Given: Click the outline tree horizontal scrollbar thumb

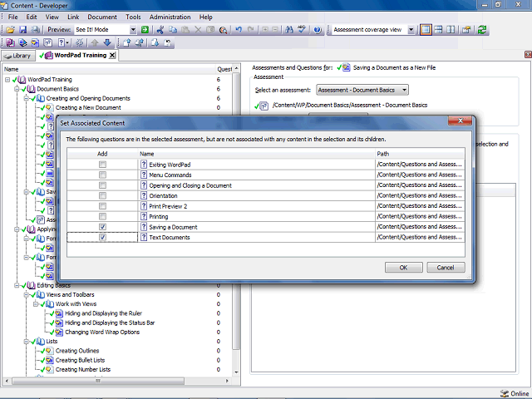Looking at the screenshot, I should point(98,381).
